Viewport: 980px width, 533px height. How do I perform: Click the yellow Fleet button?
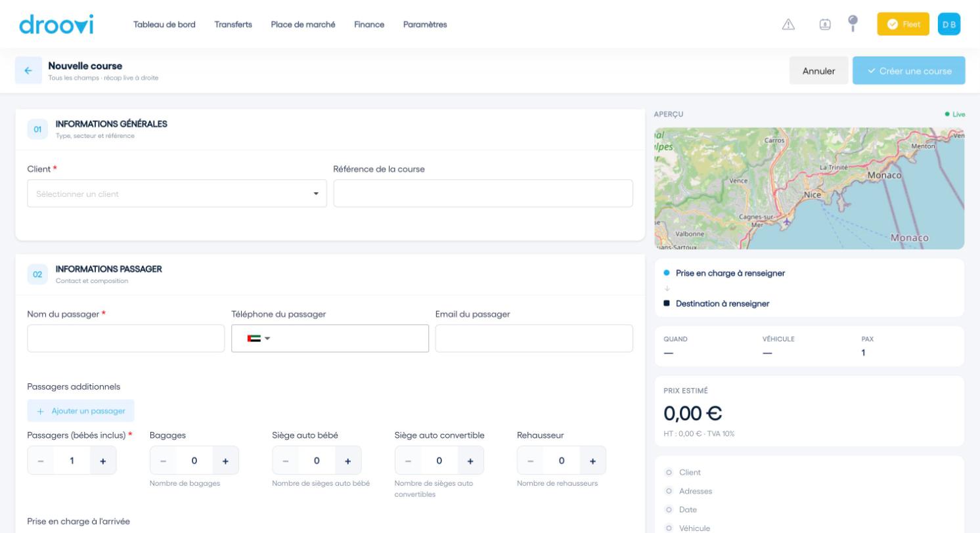[903, 24]
